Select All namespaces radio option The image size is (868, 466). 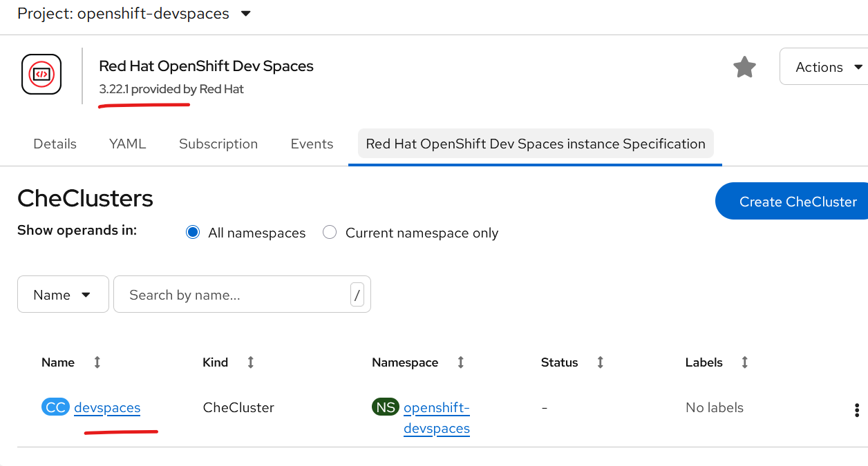[x=193, y=233]
